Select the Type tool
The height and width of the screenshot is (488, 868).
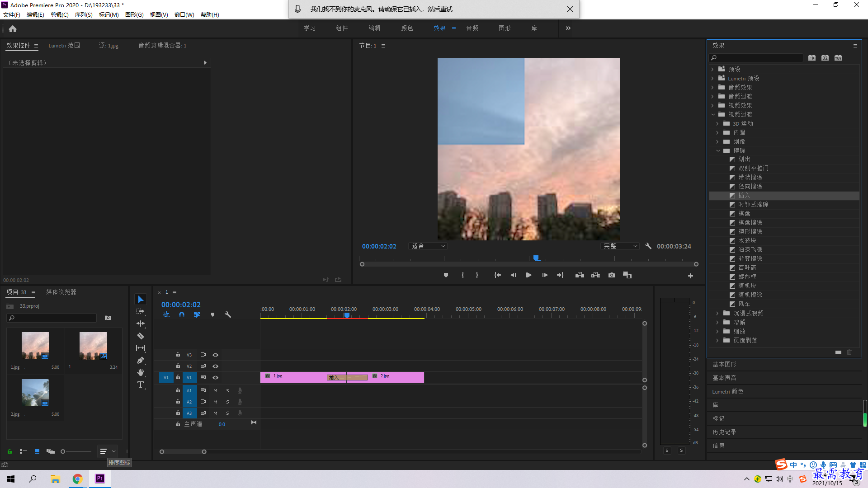click(x=141, y=385)
